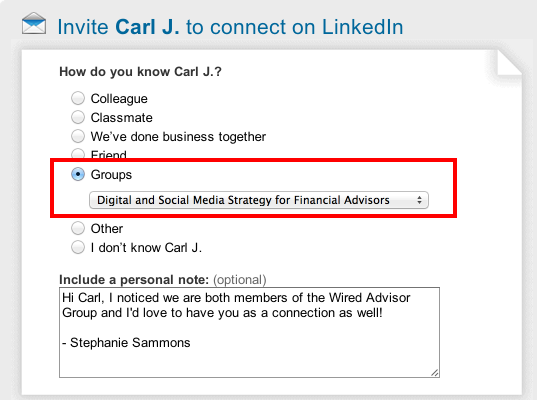Click the selected Groups radio button
Viewport: 537px width, 400px height.
(x=78, y=174)
